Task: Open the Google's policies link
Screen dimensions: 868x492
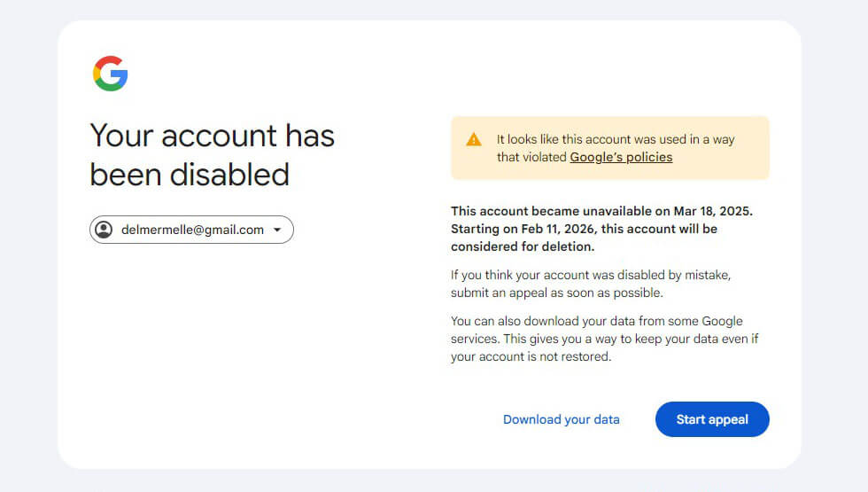Action: coord(621,158)
